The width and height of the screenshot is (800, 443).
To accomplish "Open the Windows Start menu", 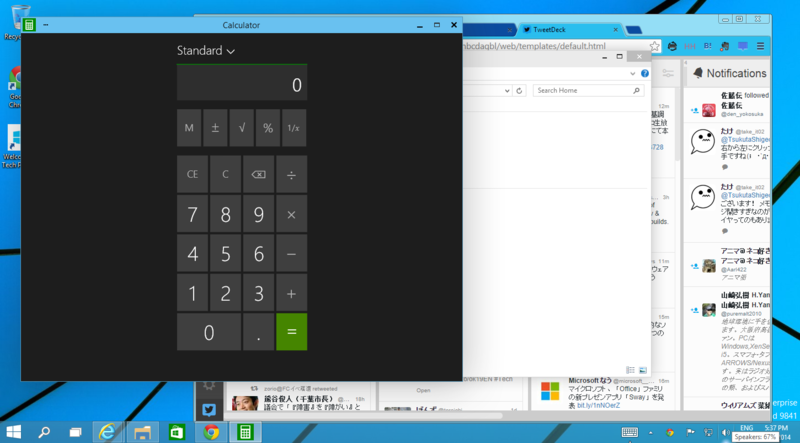I will click(x=13, y=432).
